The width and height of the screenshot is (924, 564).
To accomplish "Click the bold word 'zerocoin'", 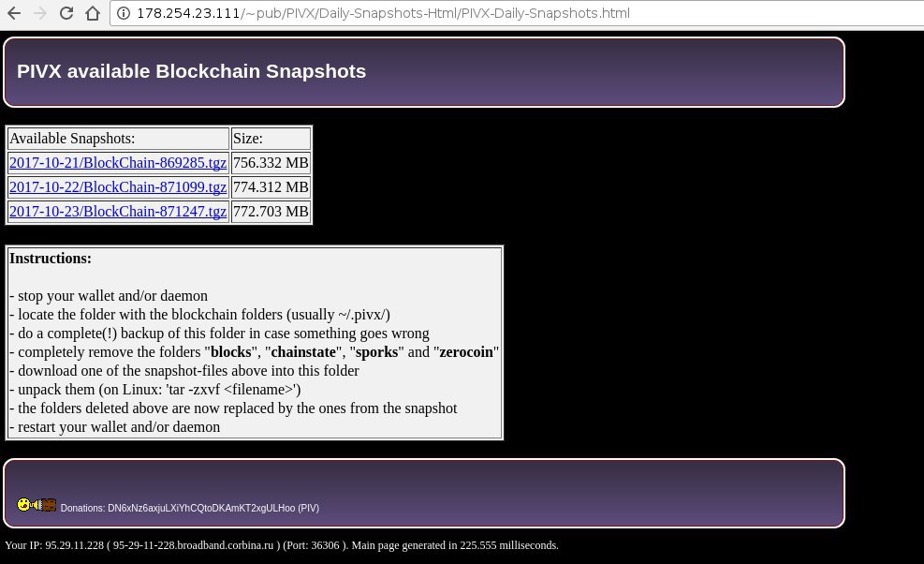I will [466, 352].
